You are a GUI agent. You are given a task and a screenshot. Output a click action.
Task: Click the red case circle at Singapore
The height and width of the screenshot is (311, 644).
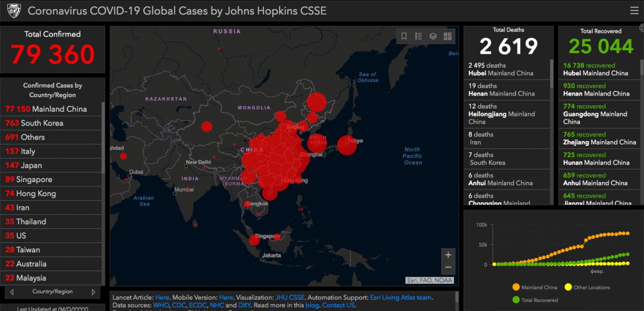[x=254, y=240]
